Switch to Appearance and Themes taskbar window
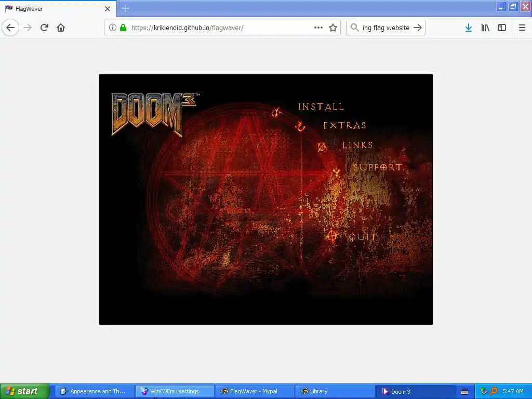This screenshot has width=532, height=399. tap(94, 391)
